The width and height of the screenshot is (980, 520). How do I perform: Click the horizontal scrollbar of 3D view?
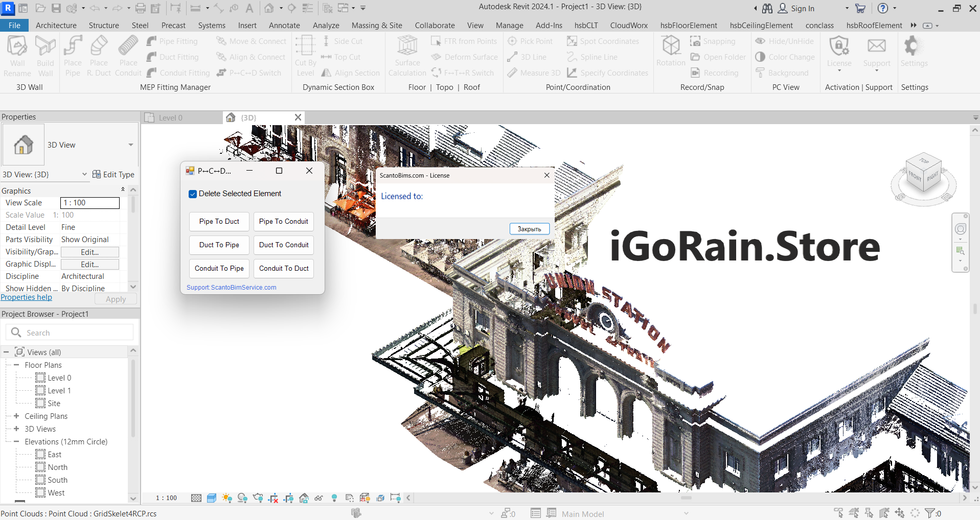tap(685, 498)
